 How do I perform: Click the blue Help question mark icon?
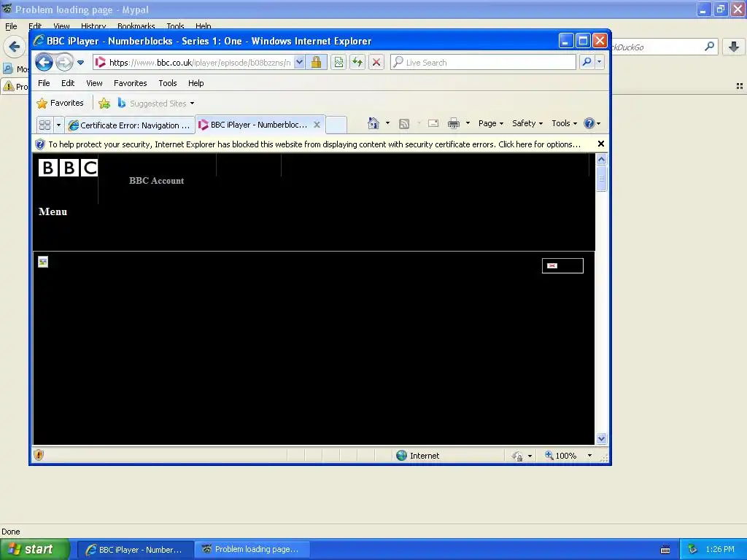(589, 123)
